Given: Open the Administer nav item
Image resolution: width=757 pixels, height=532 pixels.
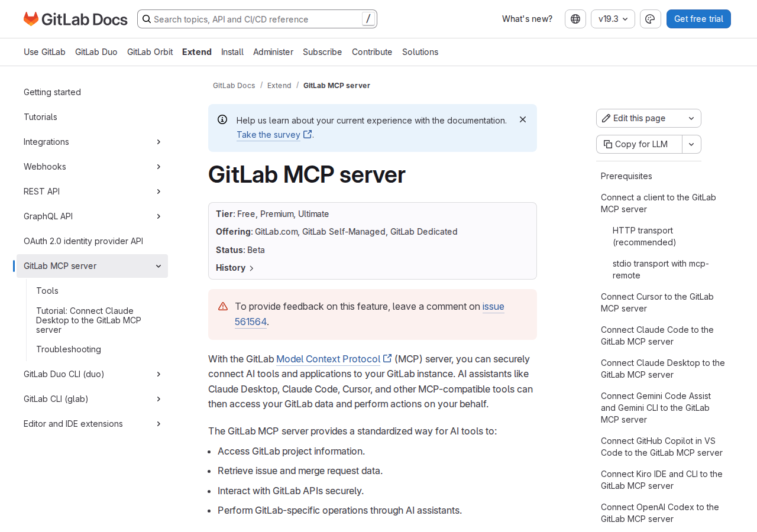Looking at the screenshot, I should point(273,52).
